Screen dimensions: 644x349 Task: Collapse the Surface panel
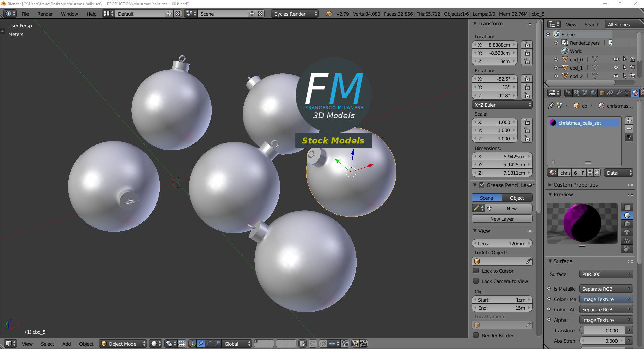pyautogui.click(x=550, y=261)
